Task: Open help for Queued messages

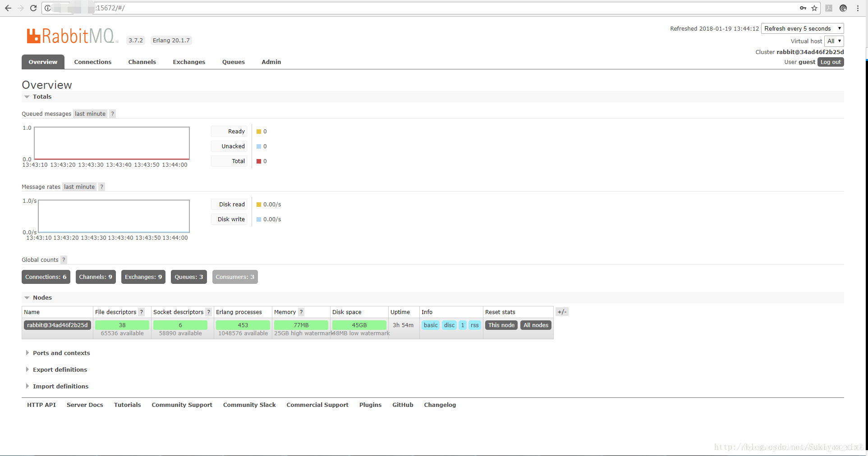Action: [113, 114]
